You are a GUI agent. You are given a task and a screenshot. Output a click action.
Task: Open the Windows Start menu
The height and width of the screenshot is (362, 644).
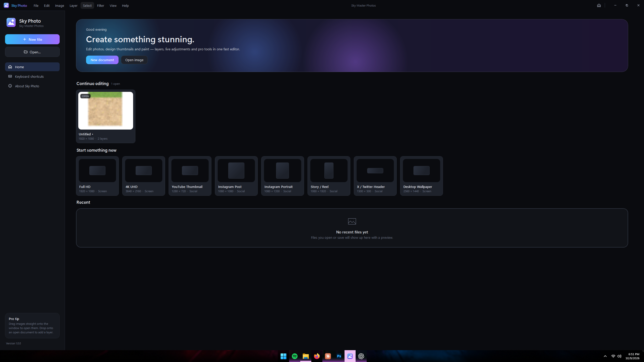click(283, 356)
